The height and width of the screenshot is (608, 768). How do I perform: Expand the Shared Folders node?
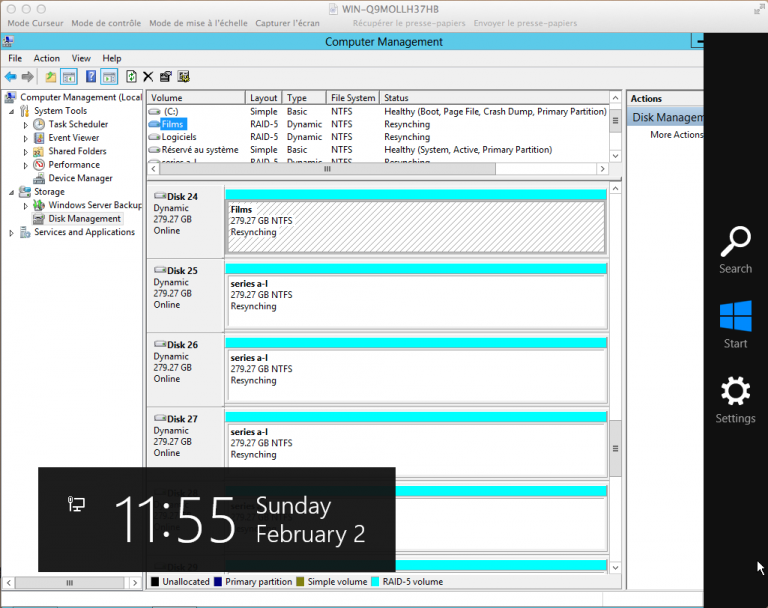pyautogui.click(x=25, y=152)
